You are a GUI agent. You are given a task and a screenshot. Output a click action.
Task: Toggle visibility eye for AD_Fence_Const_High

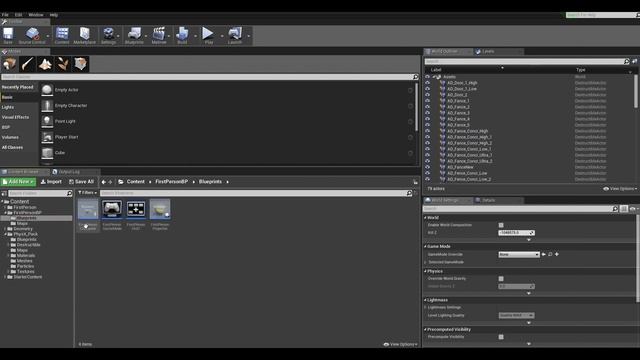pyautogui.click(x=427, y=131)
